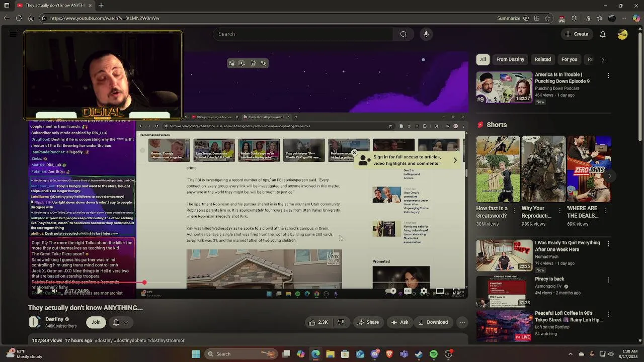Open Peaceful Lofi Coffee live stream thumbnail
The width and height of the screenshot is (644, 362).
(504, 326)
